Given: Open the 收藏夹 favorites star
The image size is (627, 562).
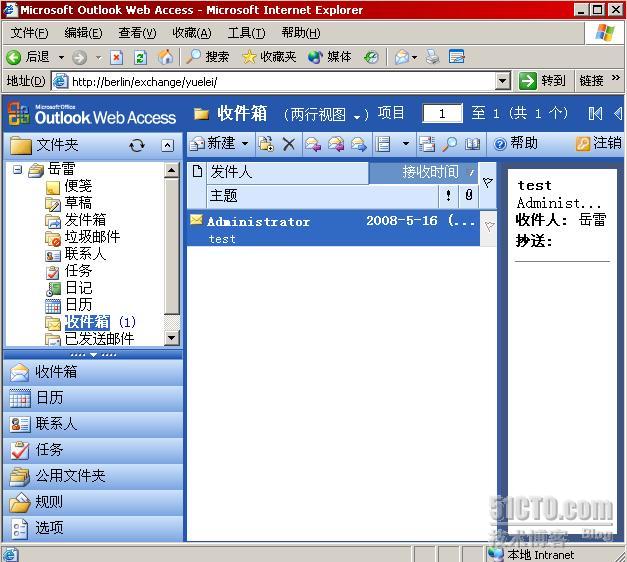Looking at the screenshot, I should coord(269,57).
